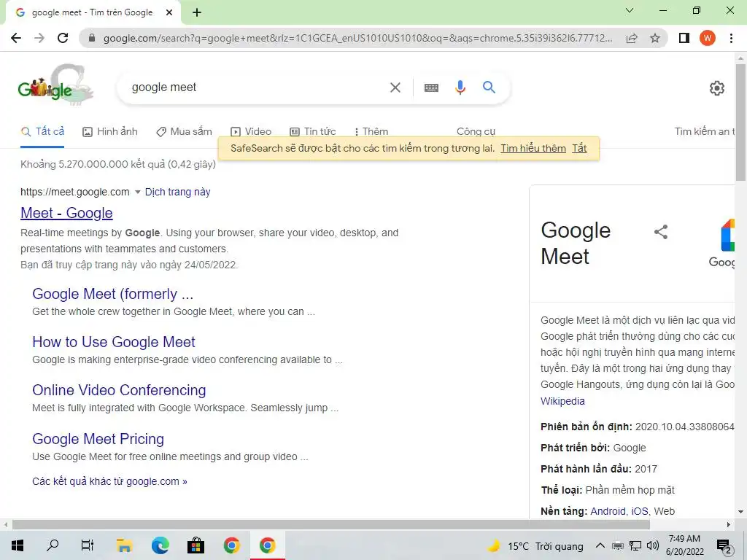This screenshot has width=747, height=560.
Task: Close the google meet tab
Action: pyautogui.click(x=169, y=12)
